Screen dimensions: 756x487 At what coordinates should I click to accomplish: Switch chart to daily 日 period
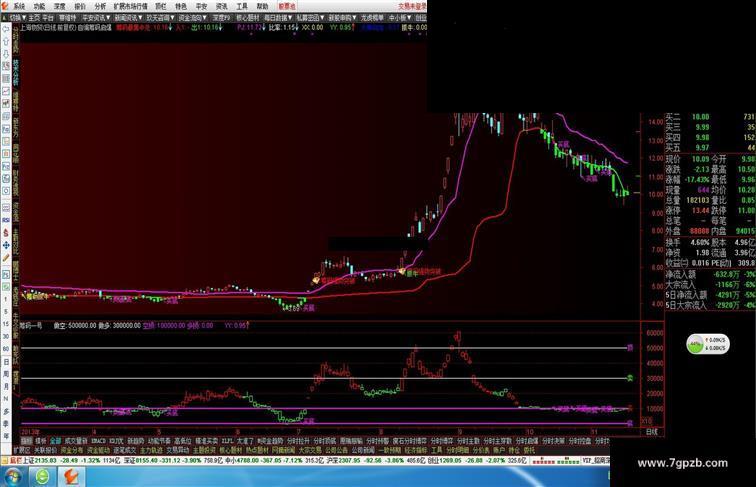click(x=6, y=362)
